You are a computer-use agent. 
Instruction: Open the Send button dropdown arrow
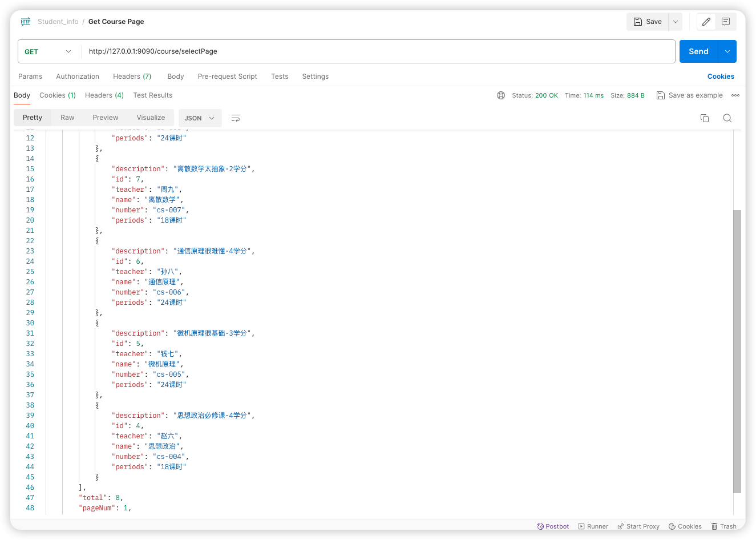click(727, 51)
